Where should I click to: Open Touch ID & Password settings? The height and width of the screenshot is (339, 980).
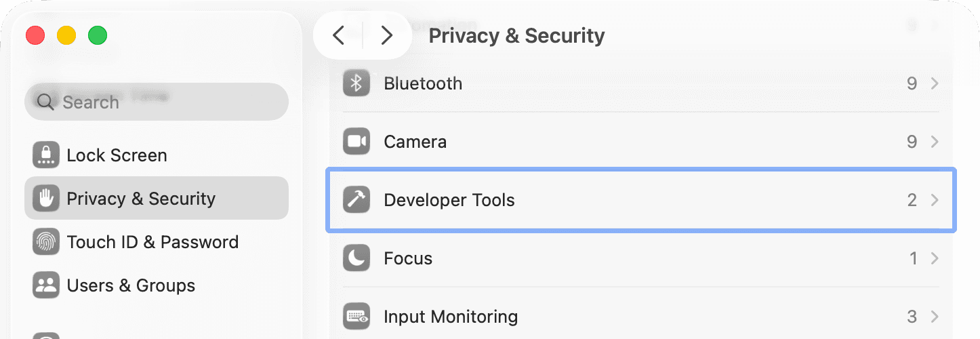(x=152, y=242)
